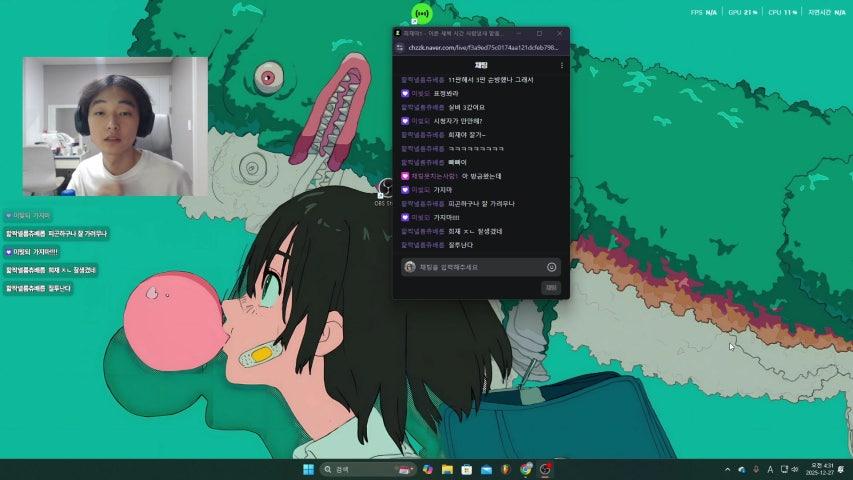This screenshot has width=853, height=480.
Task: Launch Microsoft Store from the taskbar
Action: [x=466, y=469]
